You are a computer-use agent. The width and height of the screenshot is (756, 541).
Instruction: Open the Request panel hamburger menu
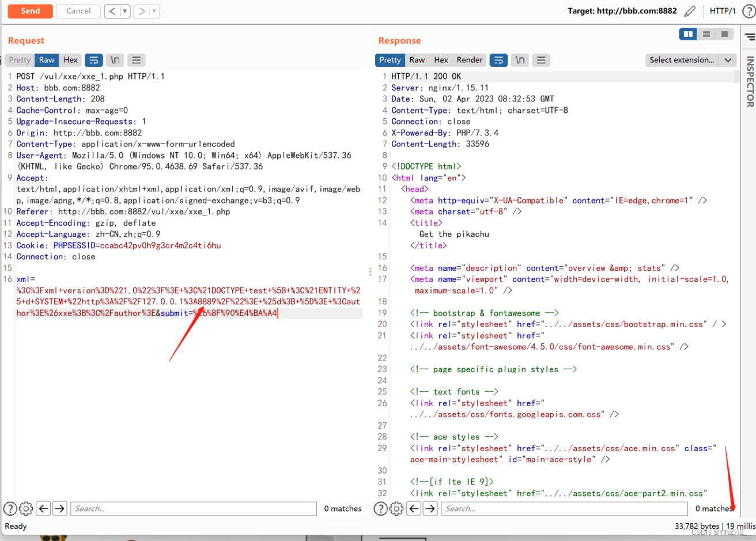(x=136, y=60)
